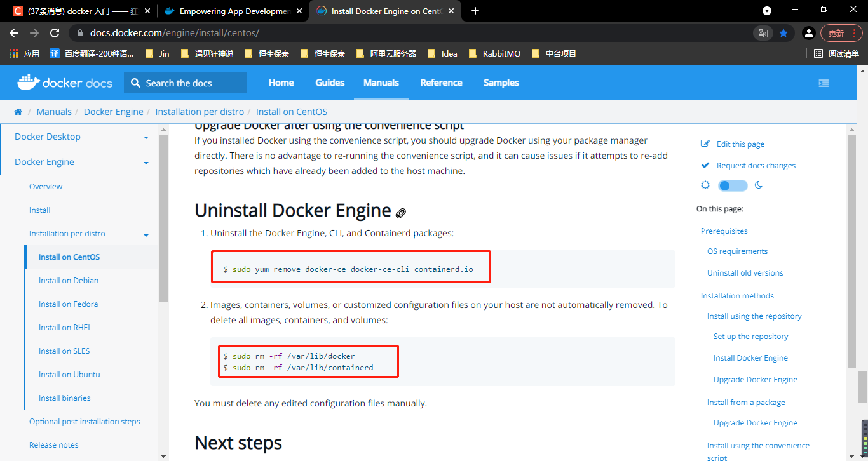Open the Docker Engine breadcrumb link
This screenshot has height=461, width=868.
(114, 112)
